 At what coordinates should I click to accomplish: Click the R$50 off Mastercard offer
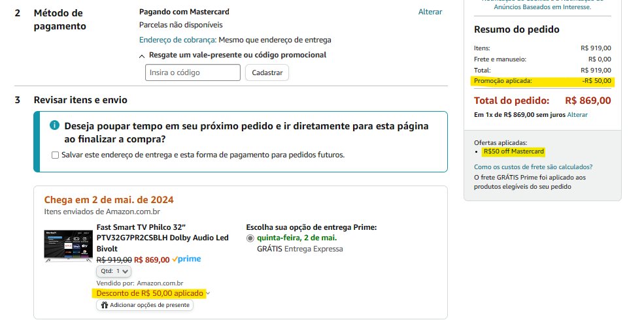click(514, 152)
